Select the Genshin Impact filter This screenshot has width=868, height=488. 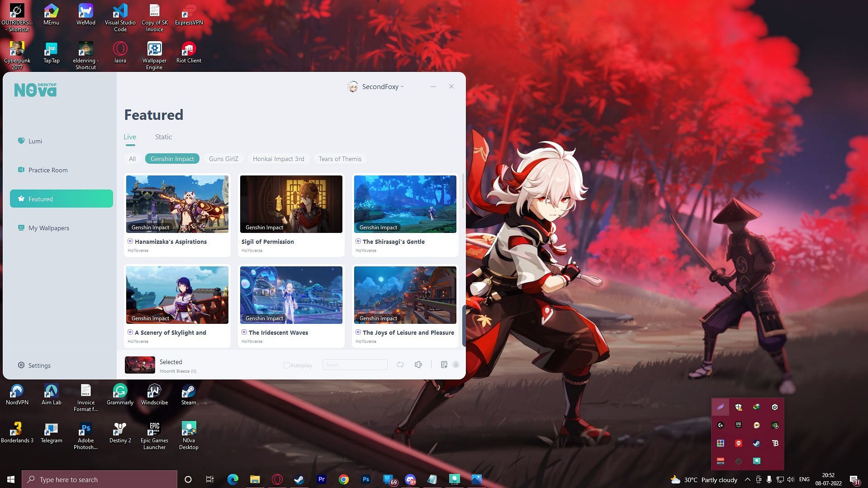[x=172, y=159]
